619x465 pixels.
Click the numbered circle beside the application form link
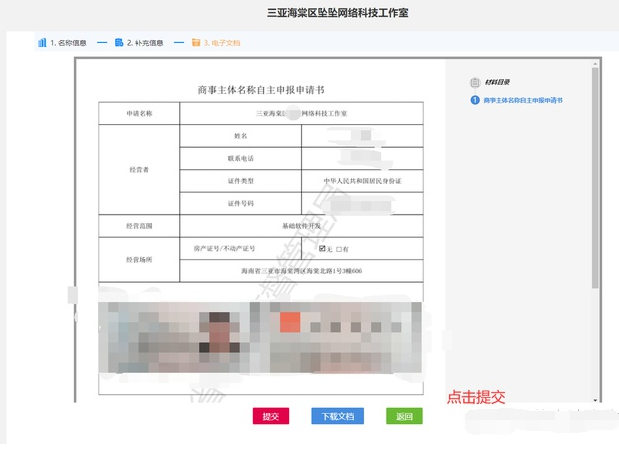[475, 101]
